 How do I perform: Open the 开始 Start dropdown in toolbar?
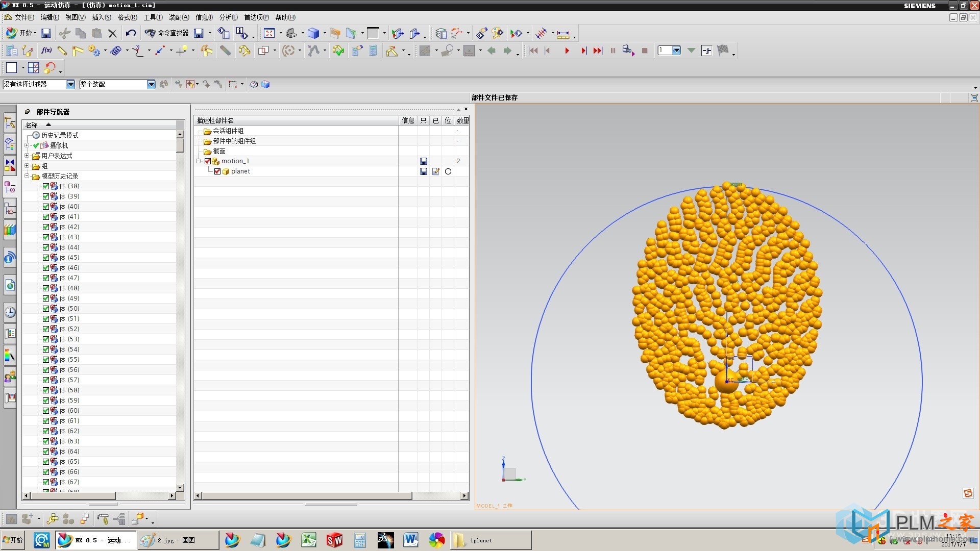(21, 33)
